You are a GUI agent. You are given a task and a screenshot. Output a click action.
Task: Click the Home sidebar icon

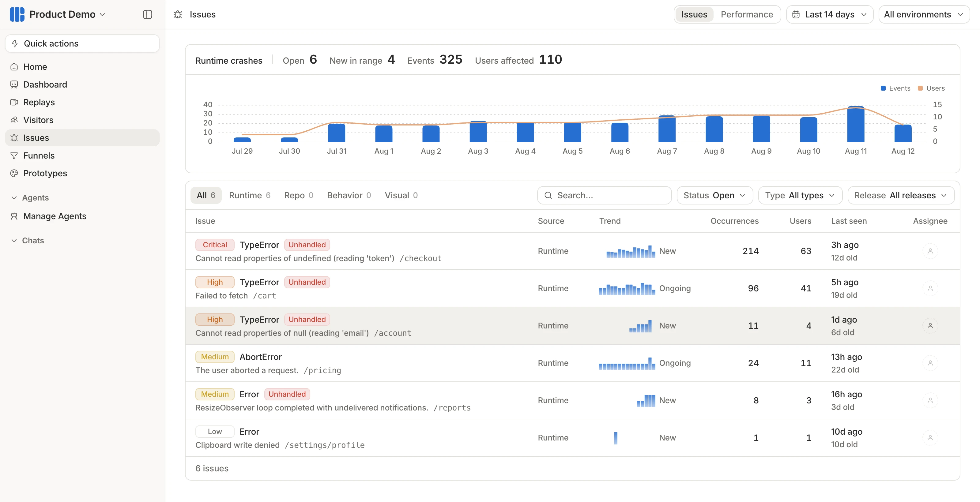(x=14, y=67)
